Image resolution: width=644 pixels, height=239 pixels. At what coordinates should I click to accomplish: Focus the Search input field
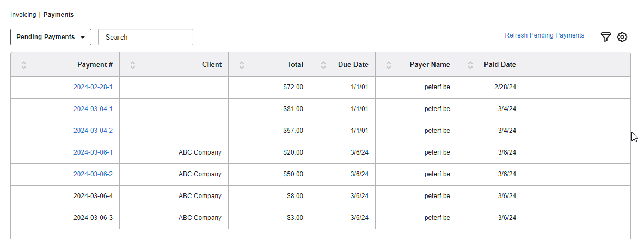(x=145, y=37)
